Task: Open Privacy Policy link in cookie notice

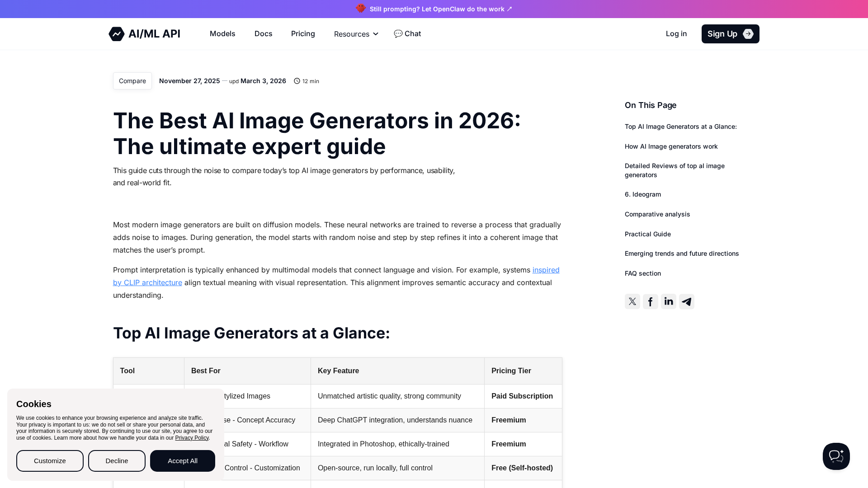Action: click(192, 438)
